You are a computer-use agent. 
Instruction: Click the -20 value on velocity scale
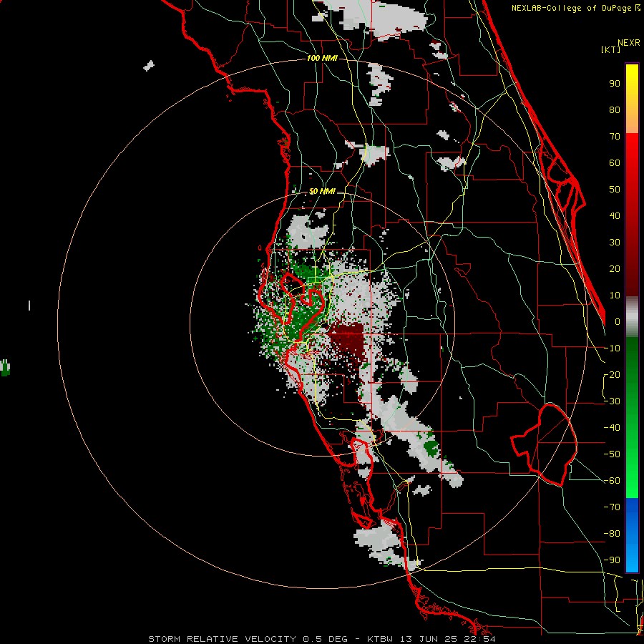(612, 374)
